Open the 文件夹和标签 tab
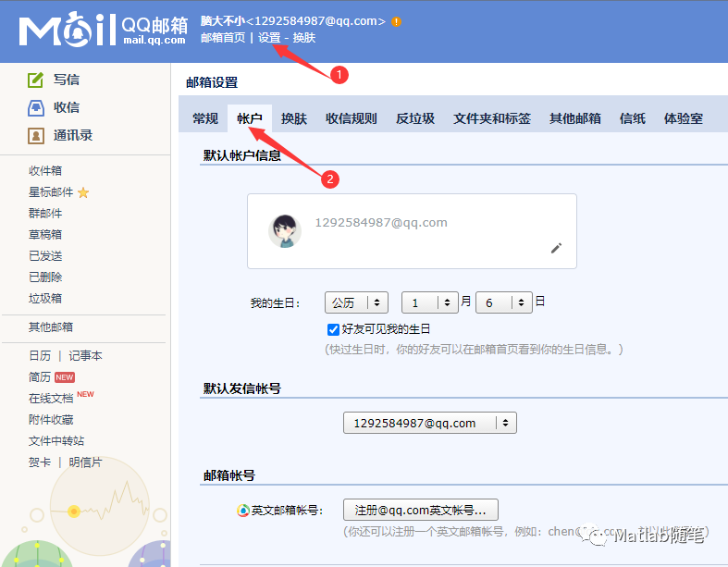Viewport: 728px width, 567px height. coord(492,118)
